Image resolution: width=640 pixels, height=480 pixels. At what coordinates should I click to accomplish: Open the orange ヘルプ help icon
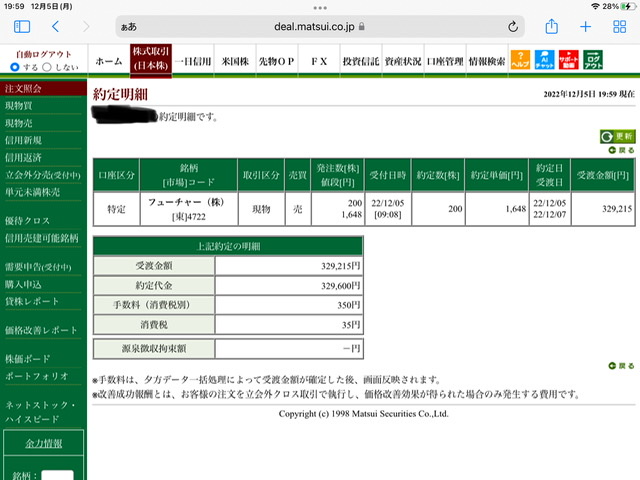tap(520, 60)
